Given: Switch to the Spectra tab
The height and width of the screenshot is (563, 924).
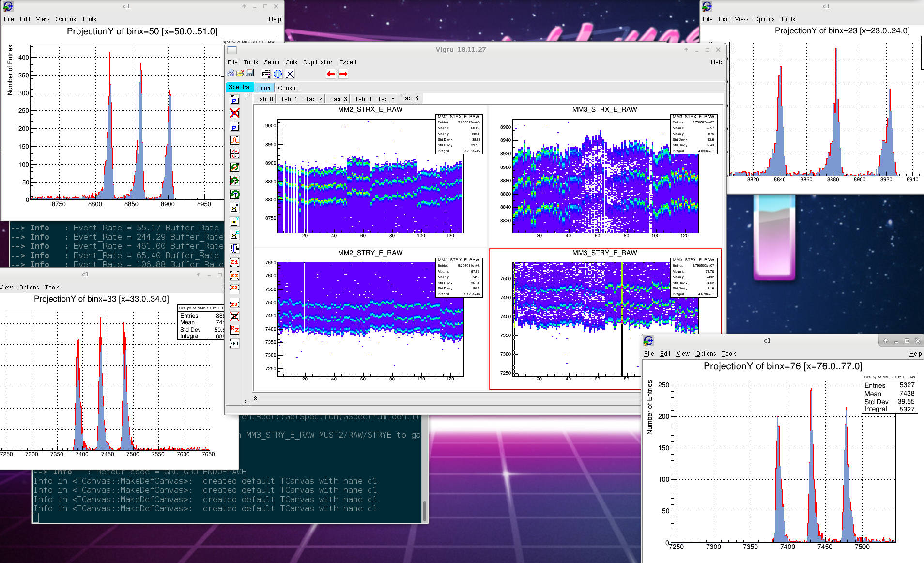Looking at the screenshot, I should point(239,87).
